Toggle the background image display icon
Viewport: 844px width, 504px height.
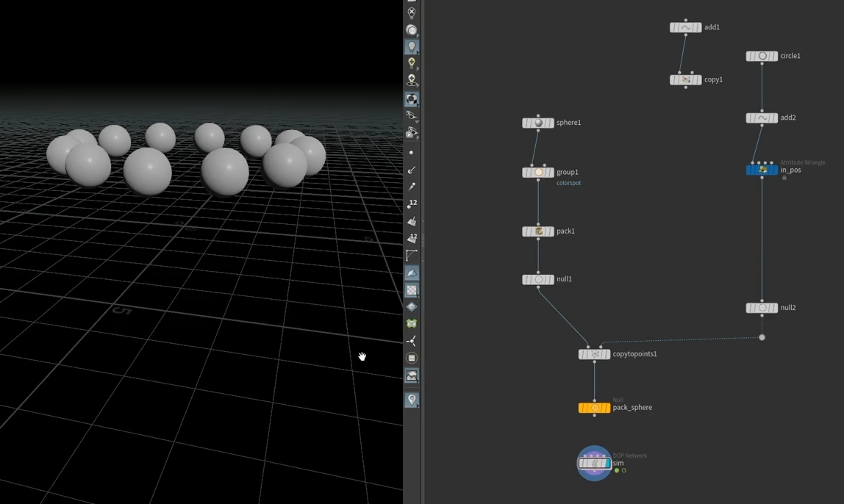pos(412,375)
